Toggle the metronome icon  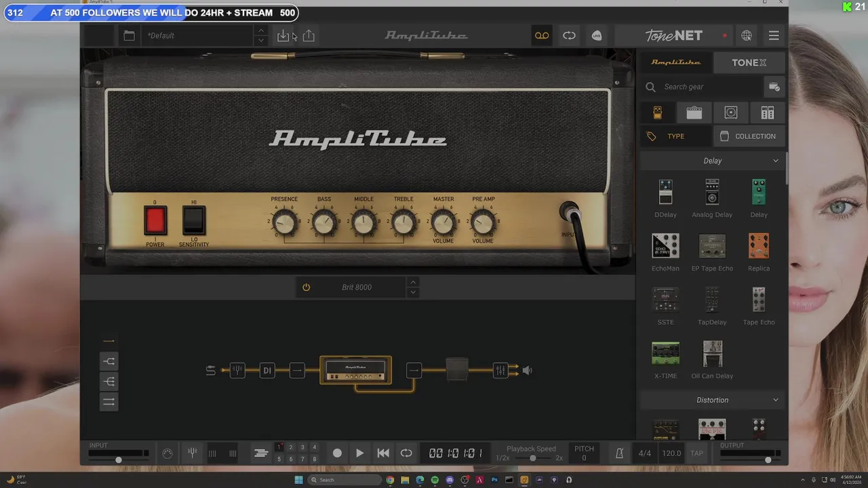[x=619, y=453]
